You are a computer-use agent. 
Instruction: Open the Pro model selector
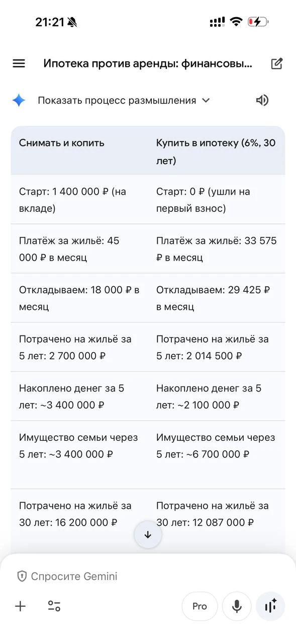200,606
